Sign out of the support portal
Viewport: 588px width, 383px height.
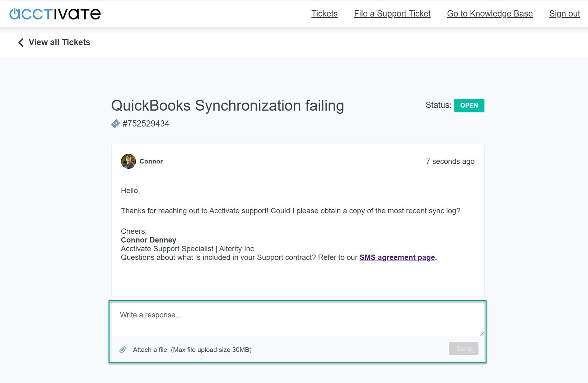[x=564, y=14]
